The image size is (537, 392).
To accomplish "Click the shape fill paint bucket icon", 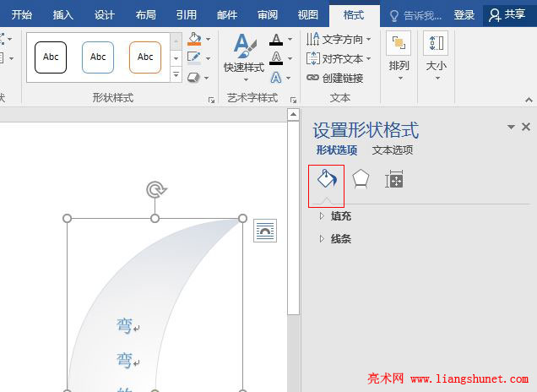I will [194, 39].
